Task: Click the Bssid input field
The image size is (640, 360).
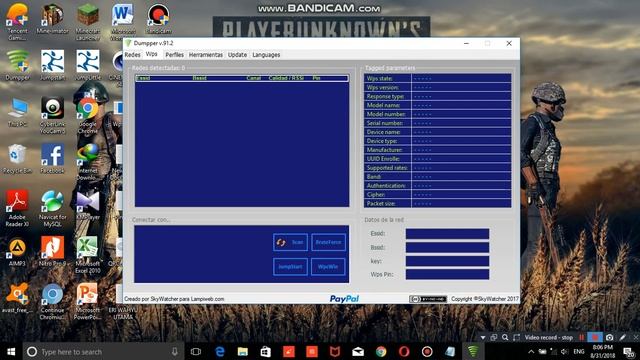Action: 447,247
